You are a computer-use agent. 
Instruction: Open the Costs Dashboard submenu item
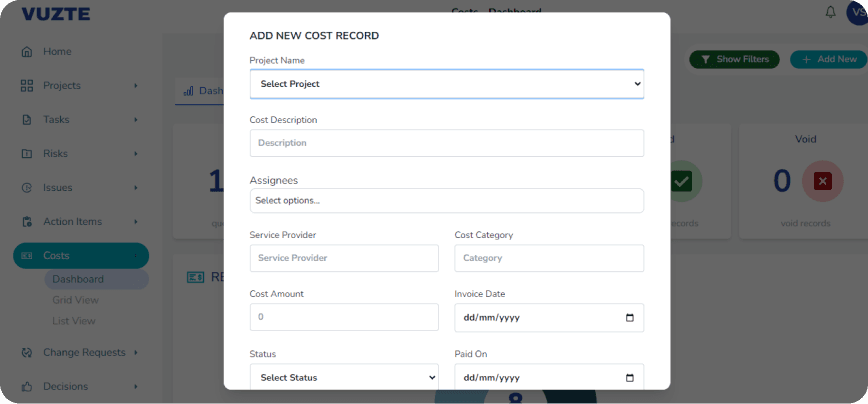tap(96, 279)
